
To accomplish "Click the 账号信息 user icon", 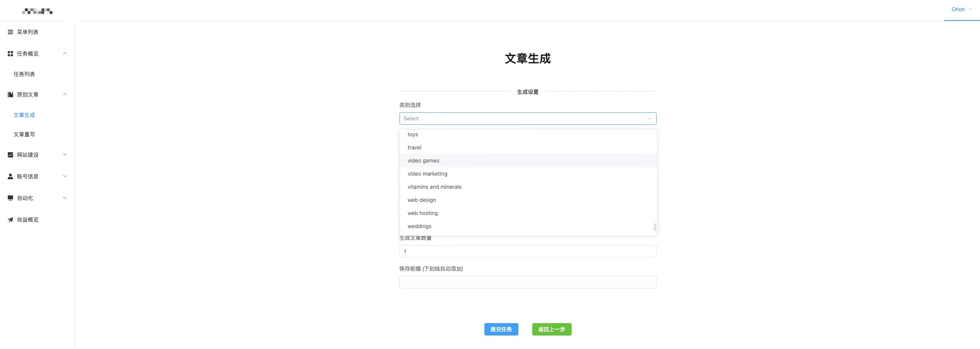I will click(10, 176).
